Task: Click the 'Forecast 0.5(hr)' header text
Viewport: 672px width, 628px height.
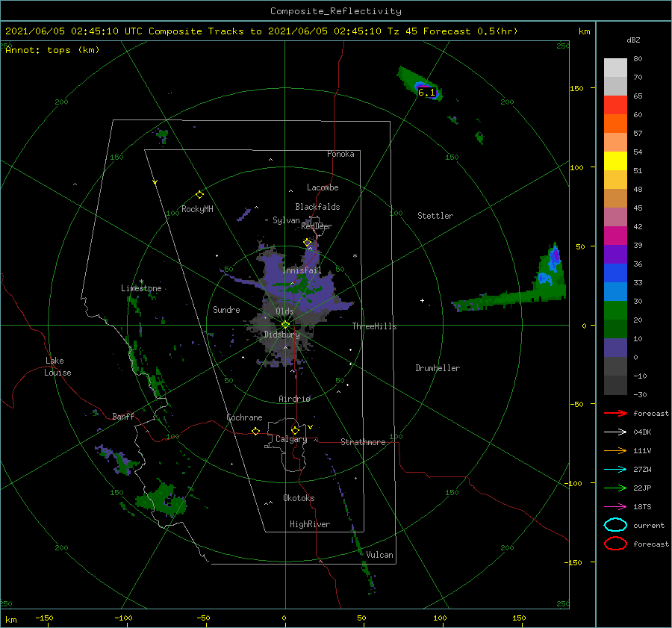Action: click(470, 31)
